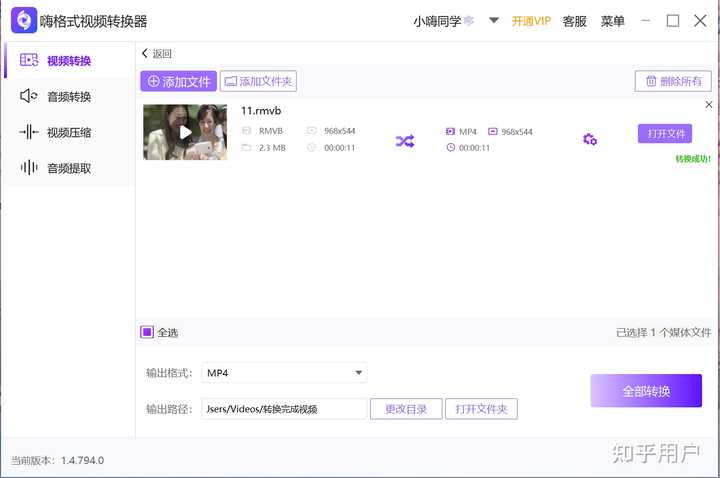Click the 输出路径 path field
The height and width of the screenshot is (478, 720).
(284, 409)
